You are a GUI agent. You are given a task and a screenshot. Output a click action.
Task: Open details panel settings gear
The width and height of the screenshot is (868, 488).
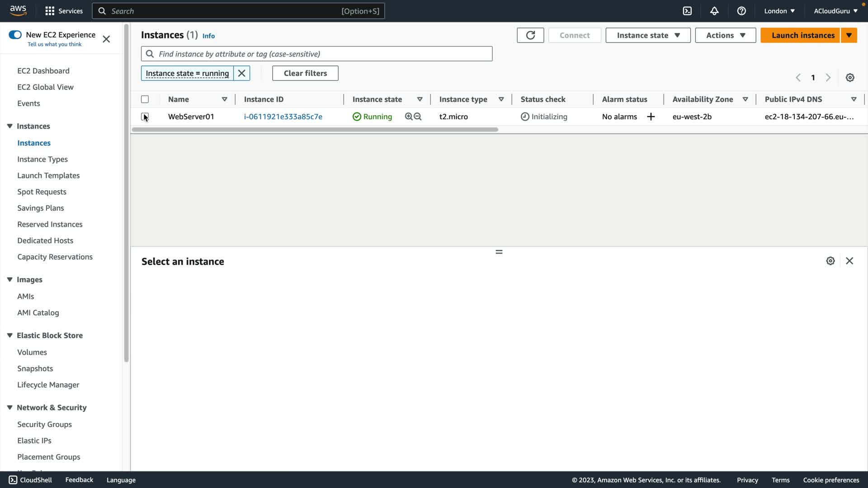pyautogui.click(x=830, y=261)
